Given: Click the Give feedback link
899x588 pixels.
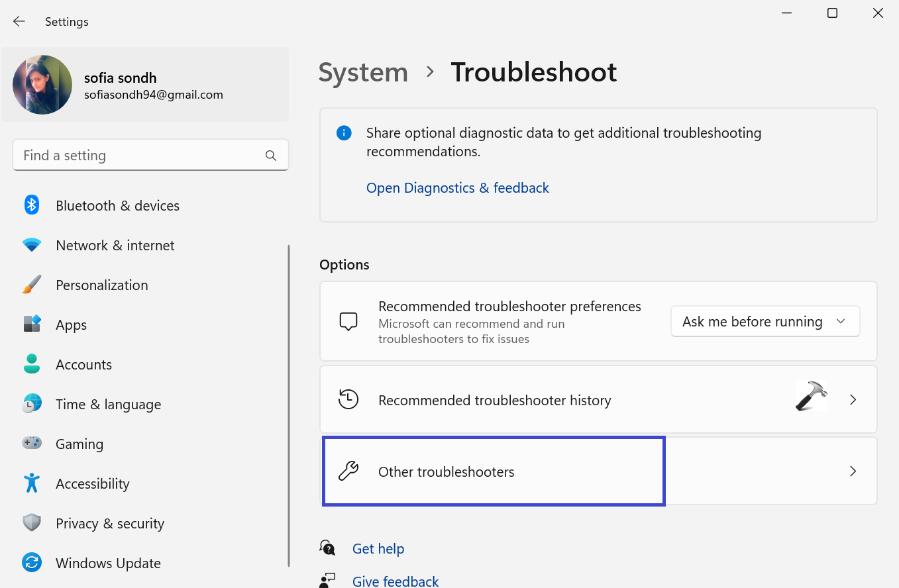Looking at the screenshot, I should (x=395, y=581).
